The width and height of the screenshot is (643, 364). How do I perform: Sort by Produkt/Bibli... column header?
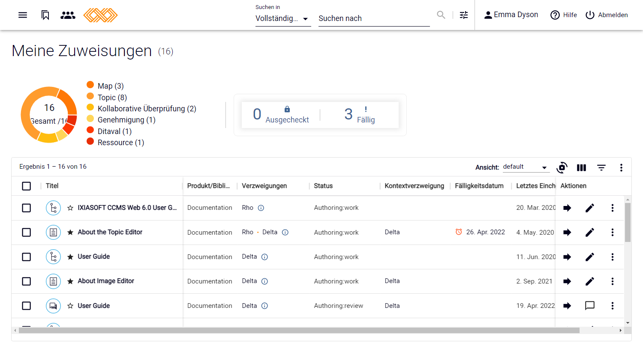[208, 186]
